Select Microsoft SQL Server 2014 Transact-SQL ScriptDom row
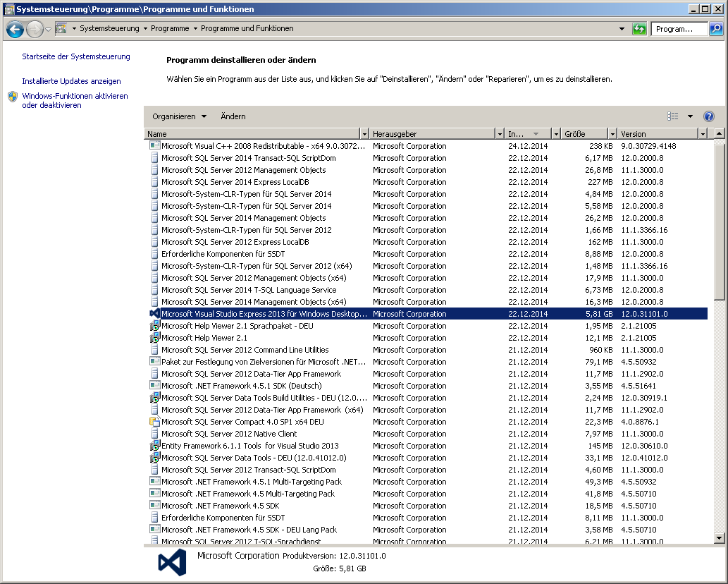Screen dimensions: 728x584 tap(428, 158)
